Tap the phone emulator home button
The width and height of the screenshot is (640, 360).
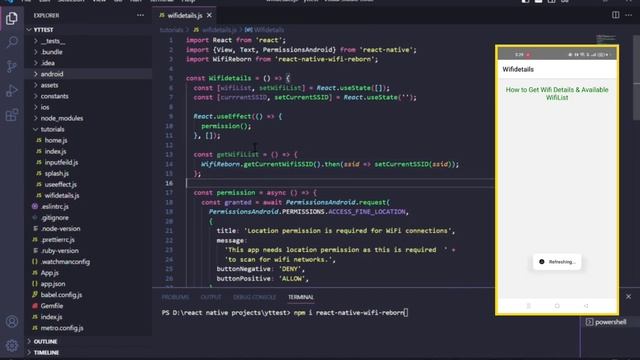click(557, 306)
